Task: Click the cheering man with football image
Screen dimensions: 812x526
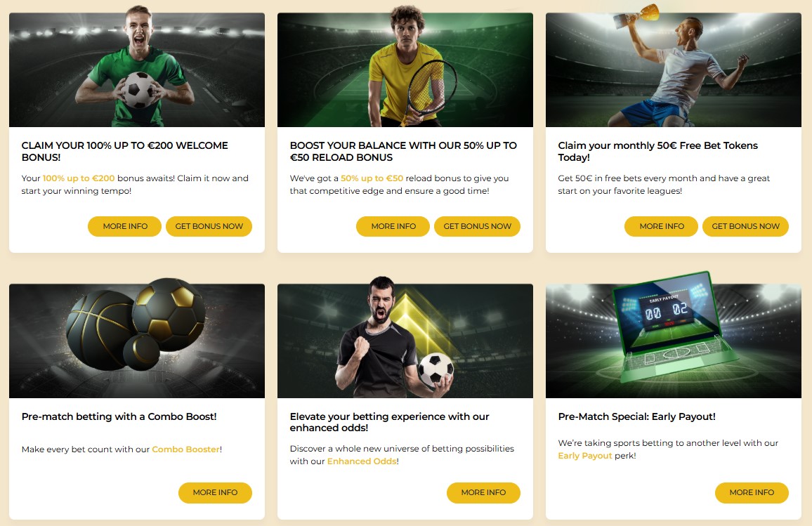Action: (x=405, y=341)
